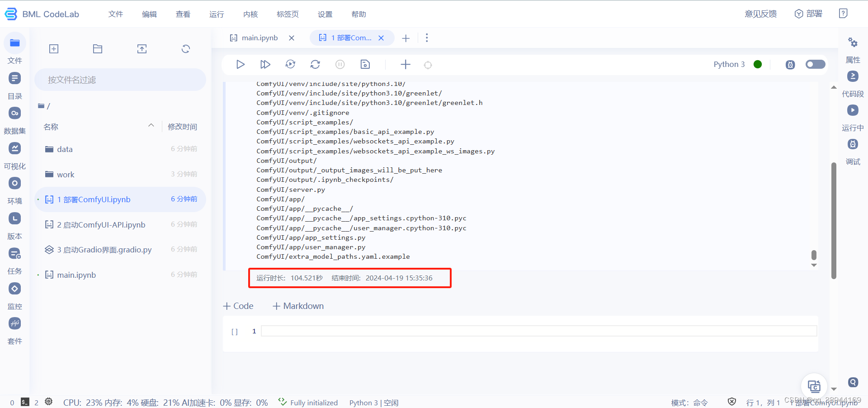Screen dimensions: 868x408
Task: Open the 任务 sidebar panel
Action: (x=15, y=254)
